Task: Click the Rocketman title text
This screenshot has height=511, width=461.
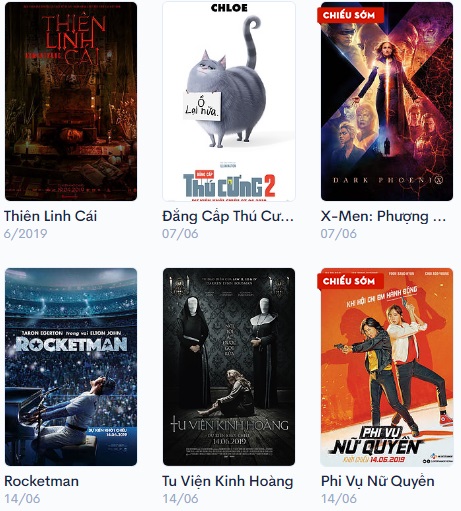Action: click(x=41, y=481)
